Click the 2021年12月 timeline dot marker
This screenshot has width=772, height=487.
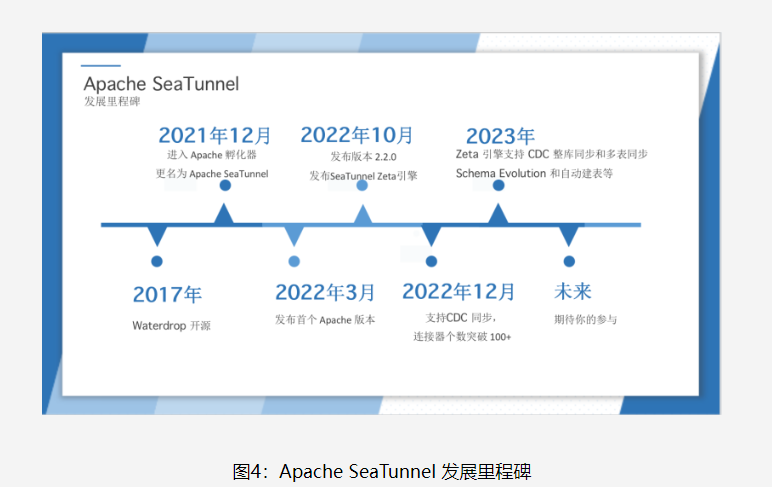[225, 186]
